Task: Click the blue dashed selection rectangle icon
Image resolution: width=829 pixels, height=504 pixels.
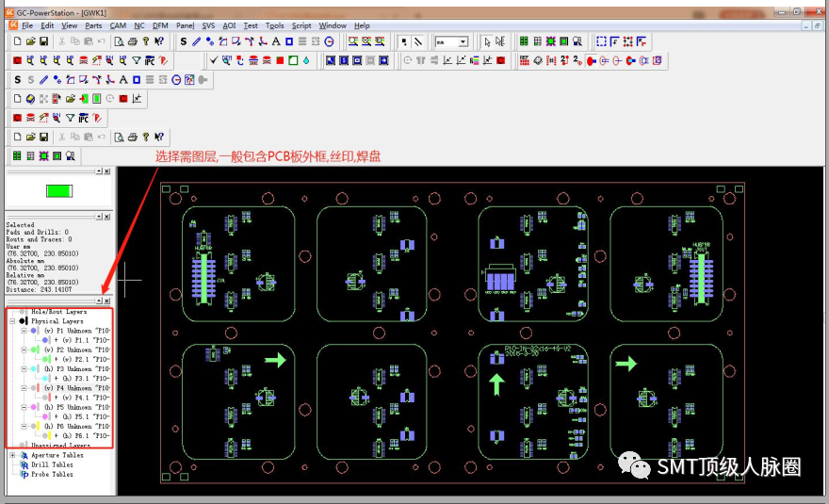Action: (x=601, y=41)
